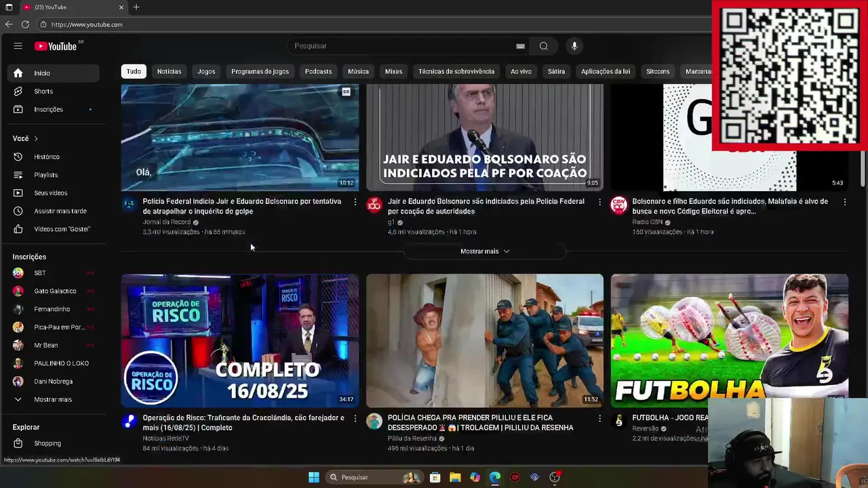Expand the Você section
Screen dimensions: 868x488
25,138
